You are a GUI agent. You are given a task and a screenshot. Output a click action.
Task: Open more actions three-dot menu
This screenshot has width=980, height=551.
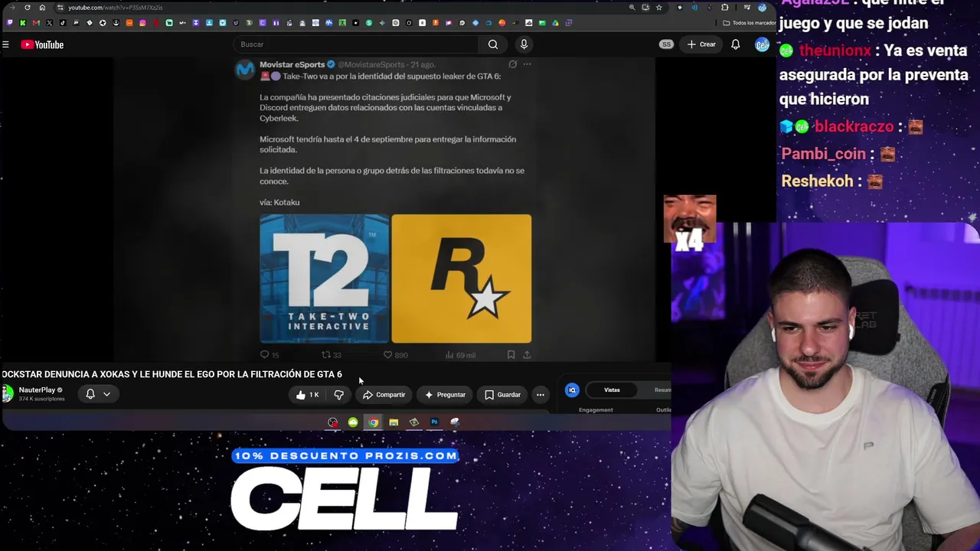(x=541, y=395)
